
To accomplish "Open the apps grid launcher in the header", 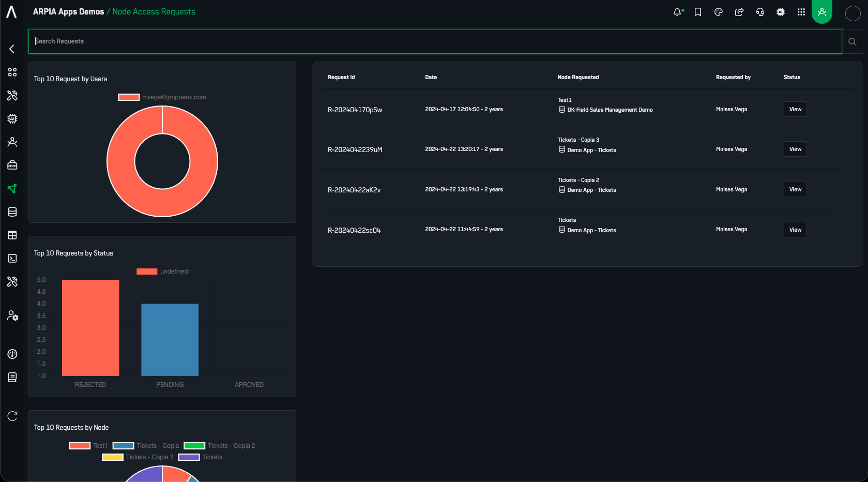I will pyautogui.click(x=801, y=12).
